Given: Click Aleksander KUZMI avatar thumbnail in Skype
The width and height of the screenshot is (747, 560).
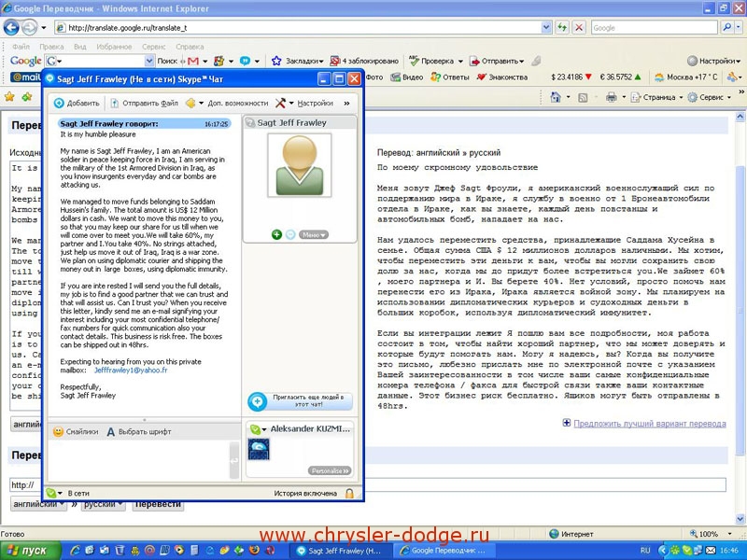Looking at the screenshot, I should tap(259, 449).
